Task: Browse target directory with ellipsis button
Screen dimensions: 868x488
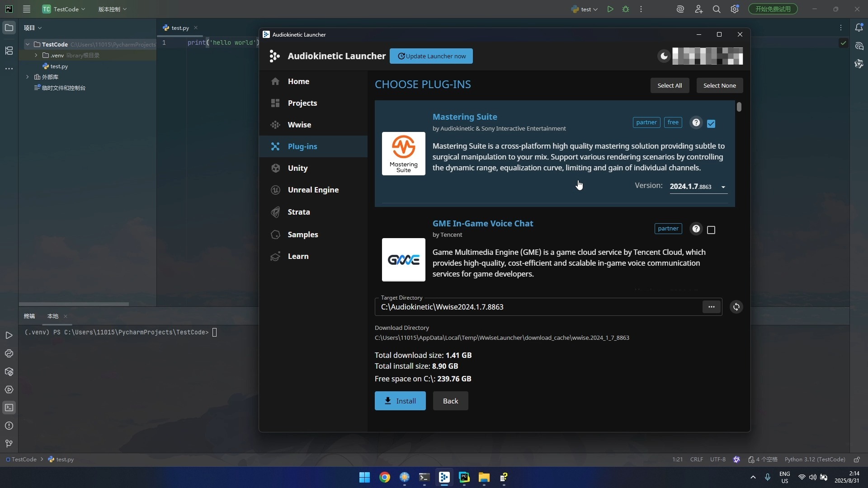Action: pyautogui.click(x=711, y=307)
